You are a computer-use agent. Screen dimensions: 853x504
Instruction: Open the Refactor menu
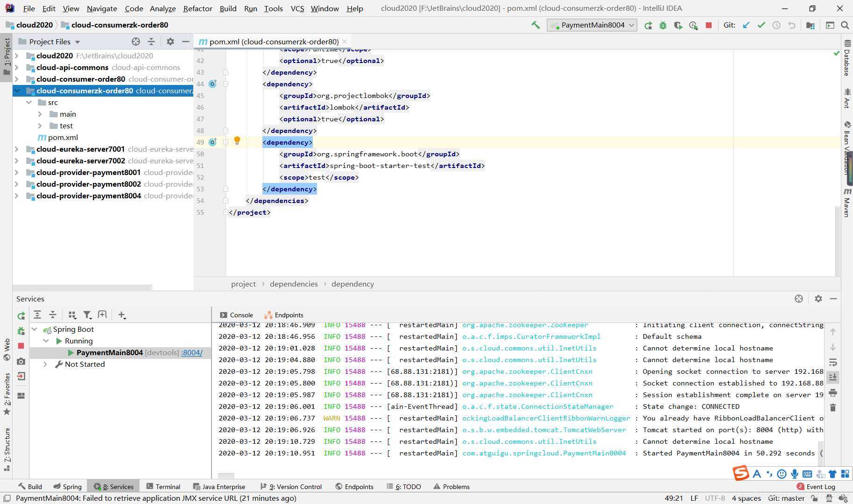pos(197,8)
